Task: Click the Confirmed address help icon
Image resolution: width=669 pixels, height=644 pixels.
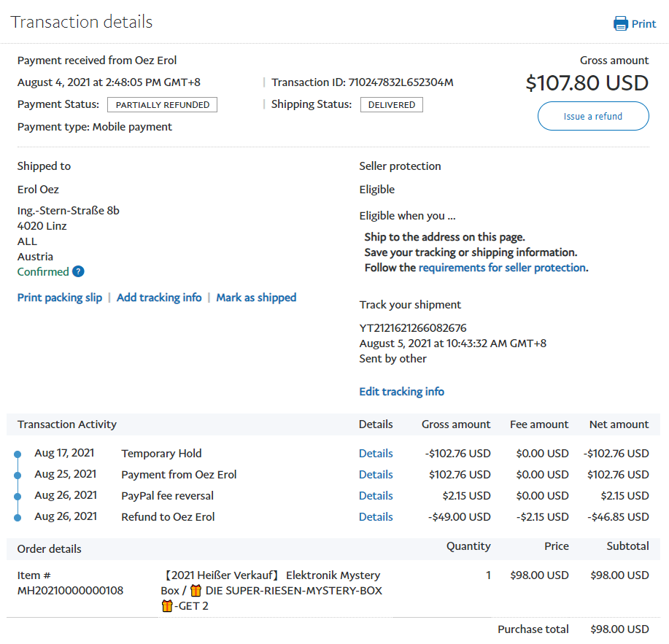Action: coord(78,272)
